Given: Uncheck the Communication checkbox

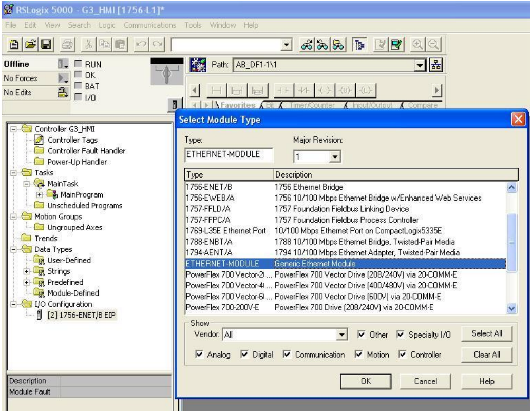Looking at the screenshot, I should pyautogui.click(x=287, y=355).
